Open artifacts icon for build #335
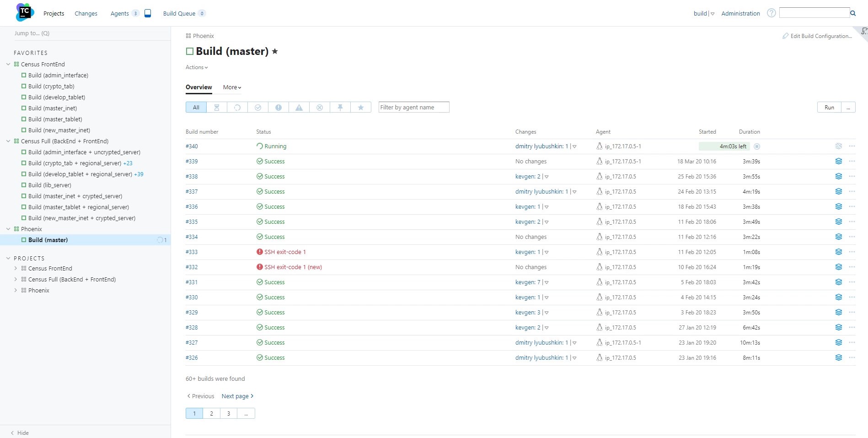Viewport: 868px width, 438px height. pos(839,222)
